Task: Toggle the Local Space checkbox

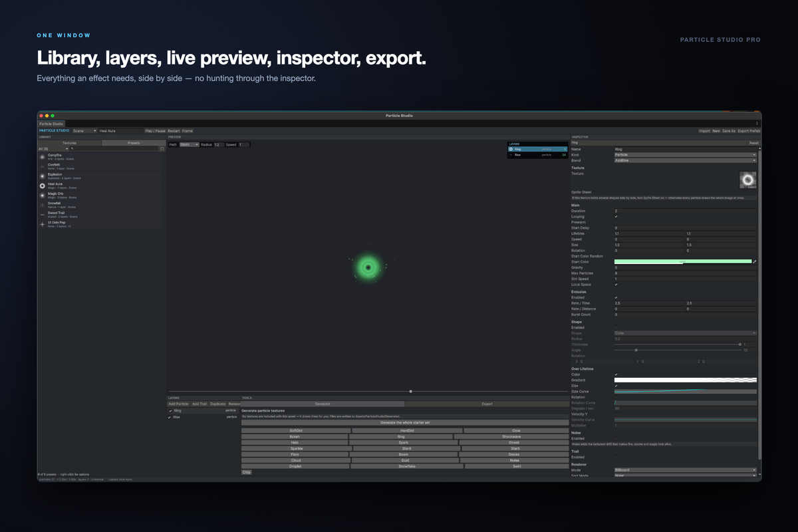Action: (616, 285)
